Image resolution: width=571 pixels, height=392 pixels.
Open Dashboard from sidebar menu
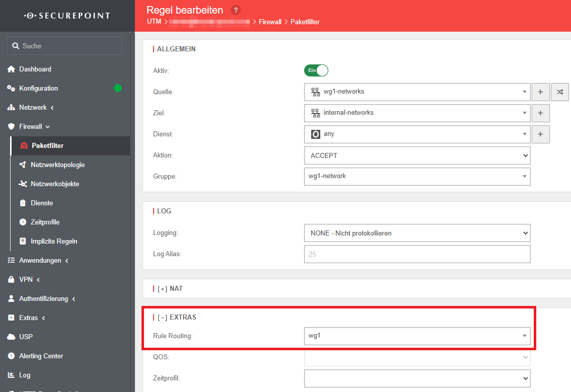[35, 69]
